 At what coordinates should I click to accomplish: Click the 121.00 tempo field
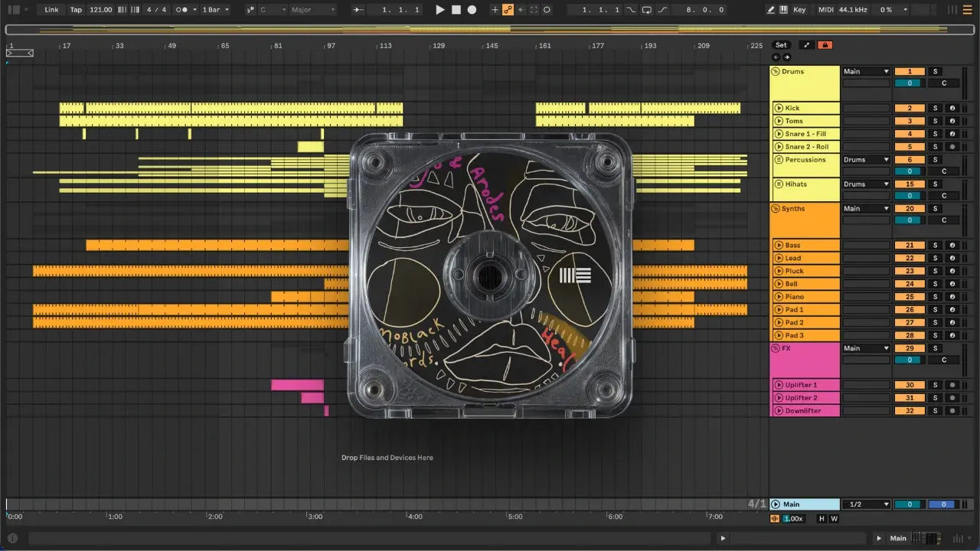tap(100, 10)
